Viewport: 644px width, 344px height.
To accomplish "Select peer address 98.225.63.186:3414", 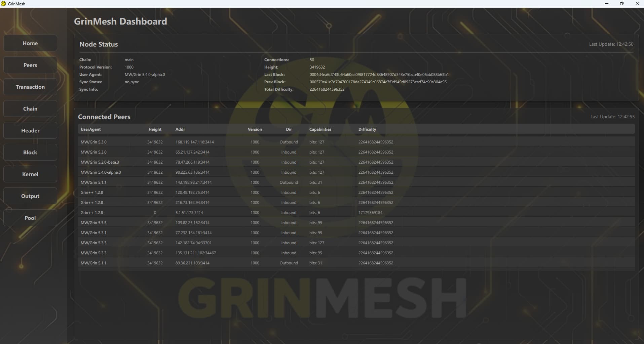I will click(192, 172).
